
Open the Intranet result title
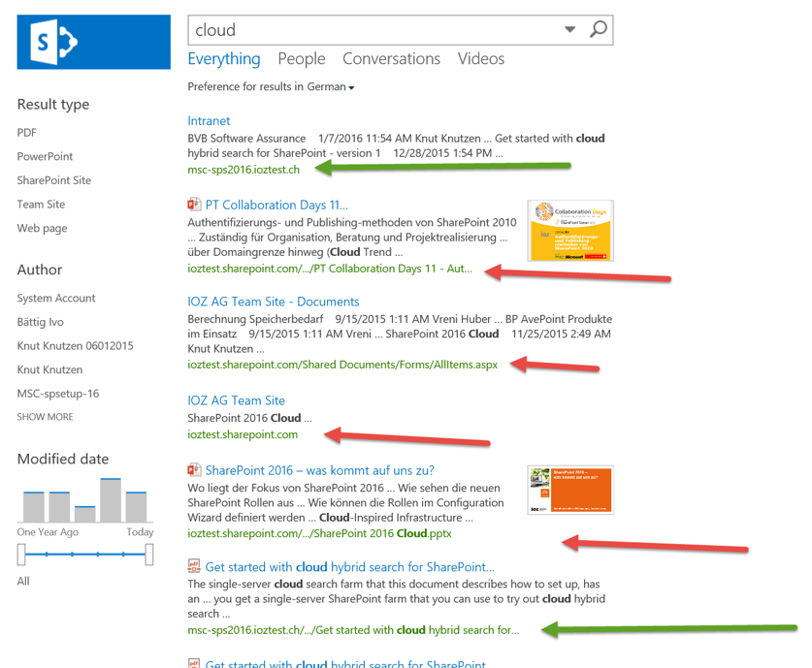[209, 120]
